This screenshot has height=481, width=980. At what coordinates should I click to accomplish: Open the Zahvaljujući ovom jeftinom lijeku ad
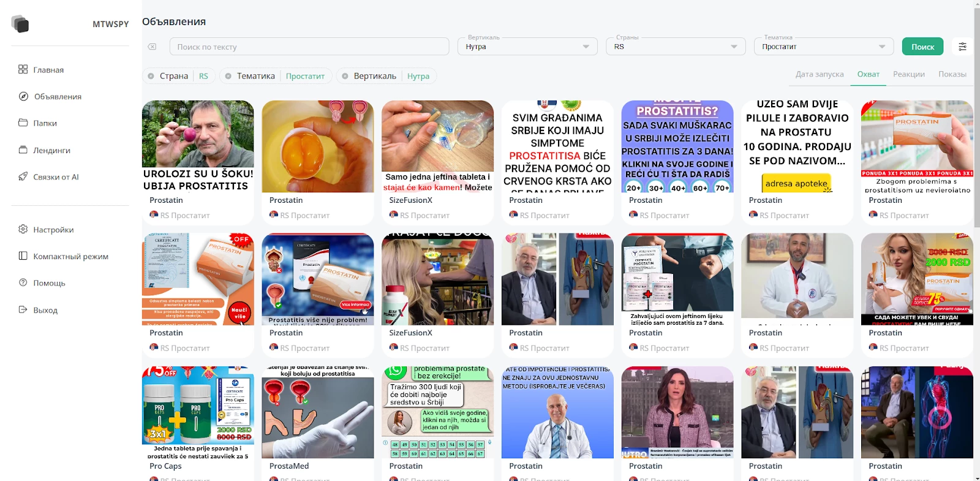[677, 279]
